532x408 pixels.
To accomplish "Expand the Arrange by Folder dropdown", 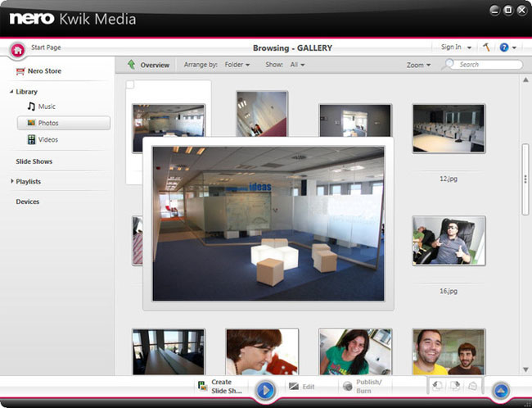I will pos(236,65).
